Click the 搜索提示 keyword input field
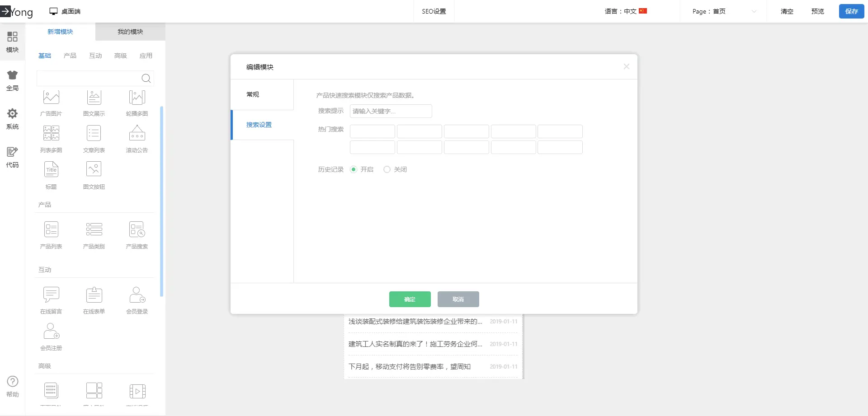 pos(391,111)
